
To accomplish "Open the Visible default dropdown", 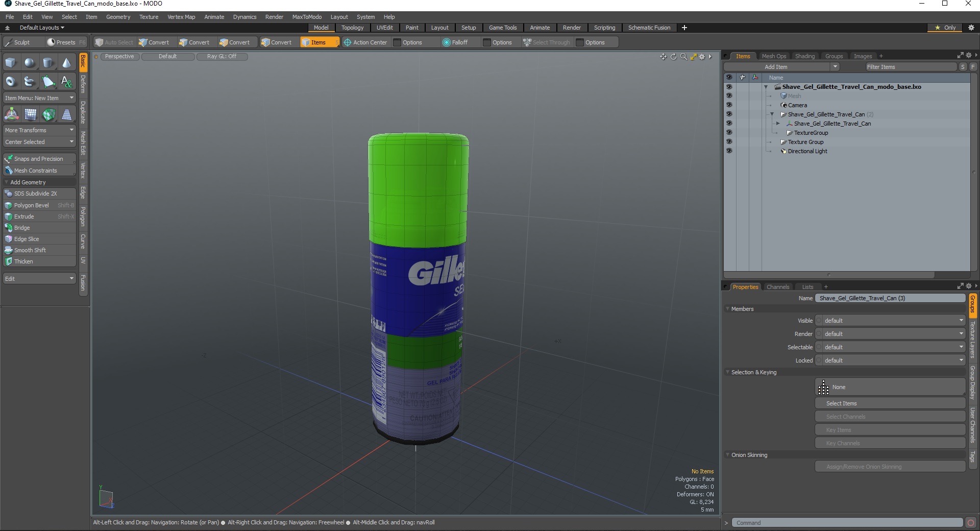I will 890,321.
